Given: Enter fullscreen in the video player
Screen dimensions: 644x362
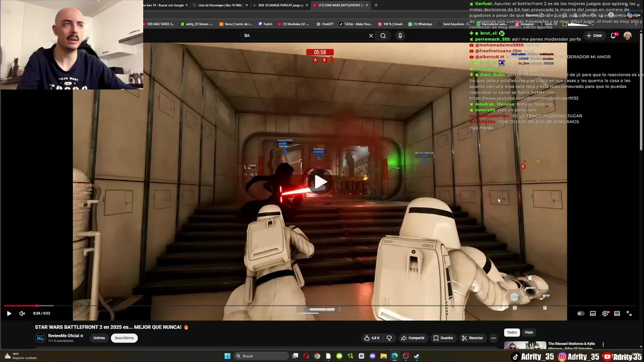Looking at the screenshot, I should pyautogui.click(x=629, y=314).
